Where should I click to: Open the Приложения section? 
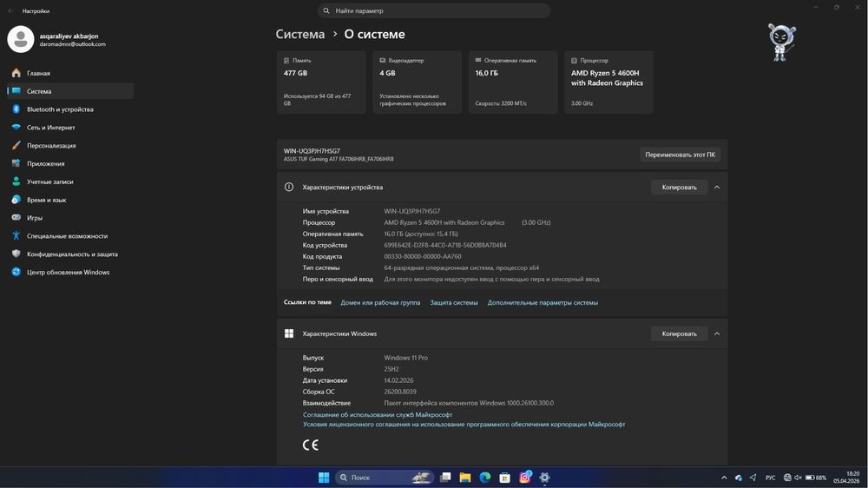pos(45,164)
